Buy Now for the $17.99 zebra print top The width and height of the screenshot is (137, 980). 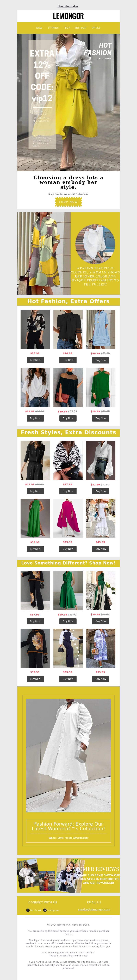(68, 491)
